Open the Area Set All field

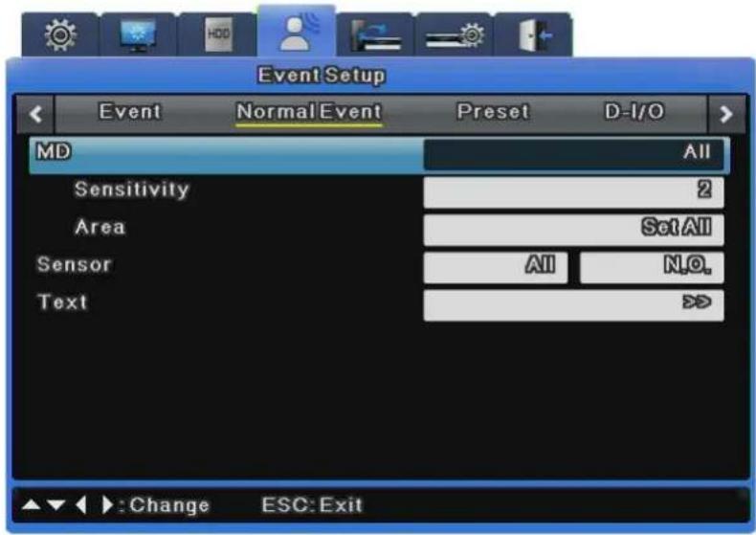573,230
